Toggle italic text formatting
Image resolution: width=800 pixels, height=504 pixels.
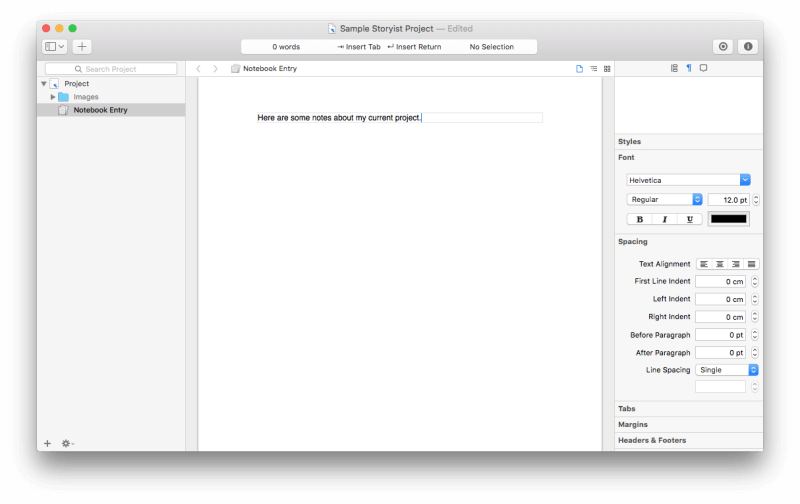(664, 219)
